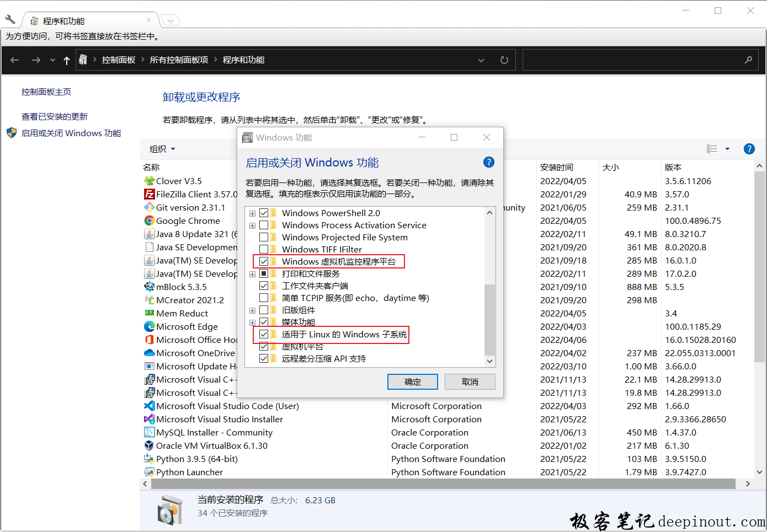Click the Google Chrome icon
The width and height of the screenshot is (767, 532).
(149, 221)
